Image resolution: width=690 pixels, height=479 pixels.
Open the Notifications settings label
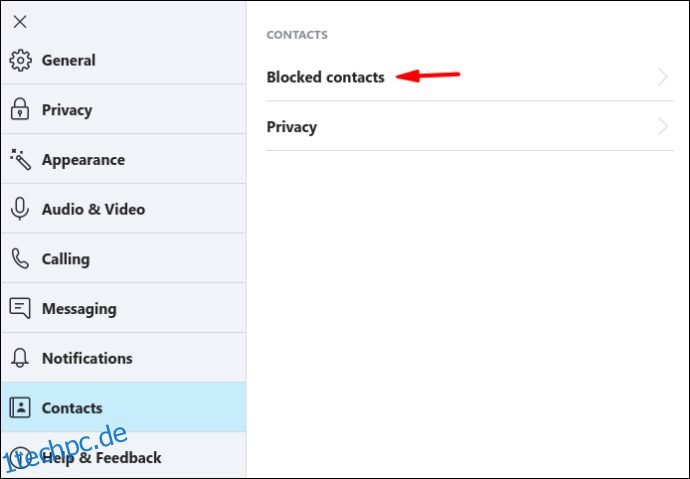(x=87, y=358)
